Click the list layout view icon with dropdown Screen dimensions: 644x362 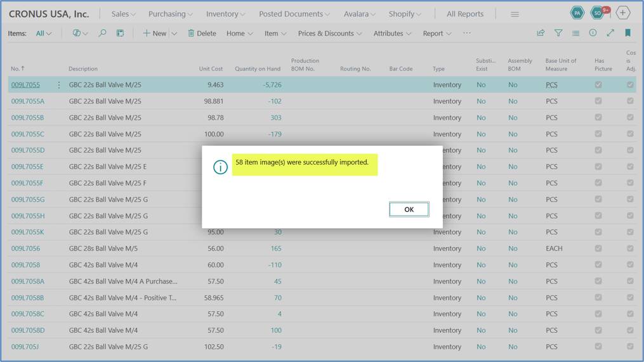coord(80,33)
